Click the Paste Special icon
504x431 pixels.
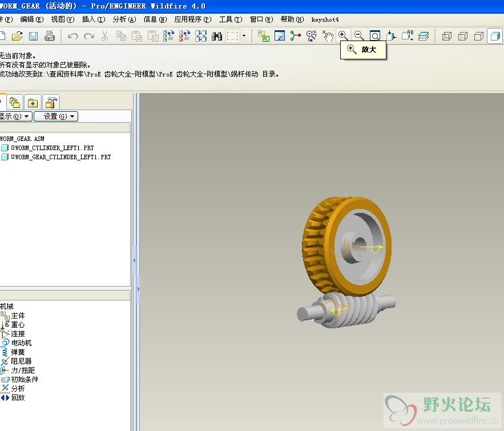(153, 36)
